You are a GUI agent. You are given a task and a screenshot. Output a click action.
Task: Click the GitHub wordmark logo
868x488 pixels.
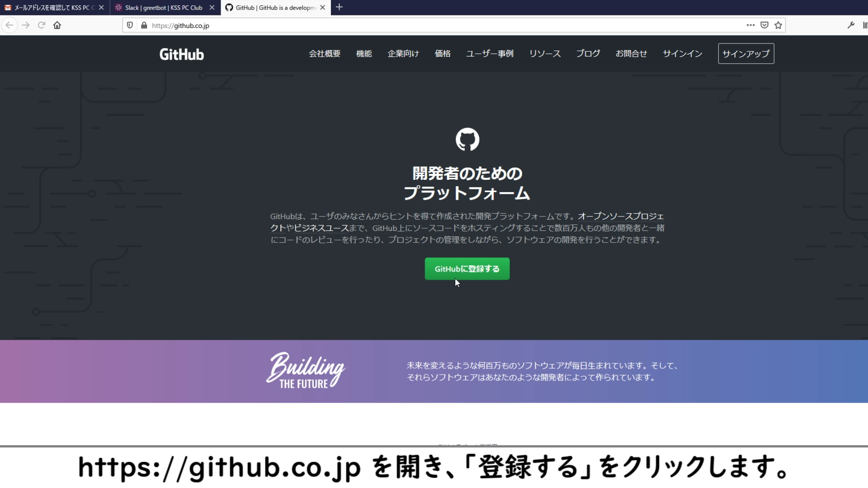click(182, 54)
